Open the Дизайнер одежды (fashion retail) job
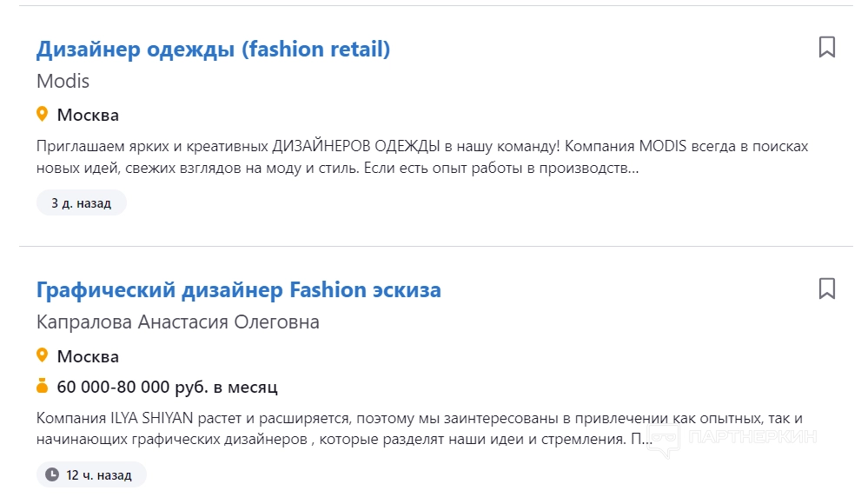This screenshot has width=861, height=504. click(213, 50)
